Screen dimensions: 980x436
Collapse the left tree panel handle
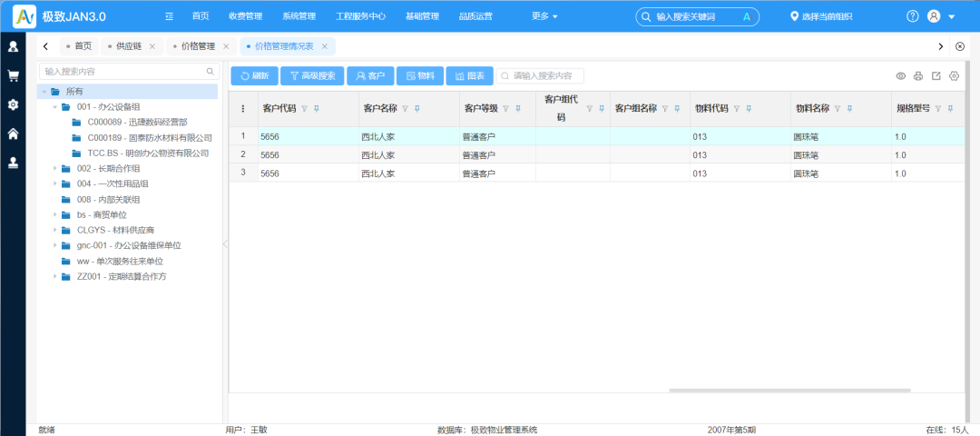(224, 244)
